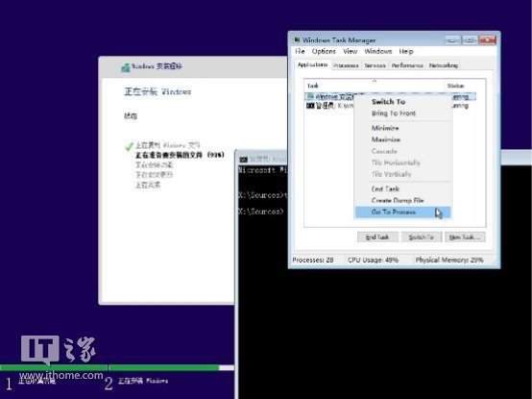Click the Windows Setup task row icon
The image size is (532, 399).
click(x=310, y=96)
